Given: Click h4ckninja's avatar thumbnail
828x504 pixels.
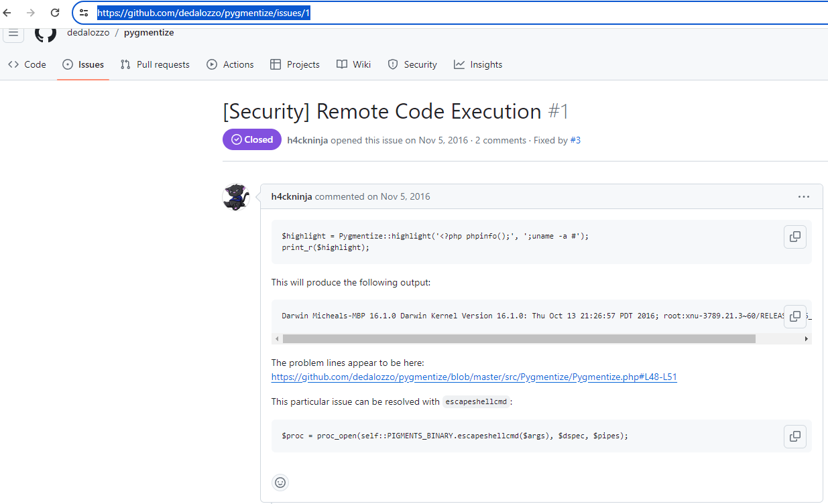Looking at the screenshot, I should point(235,197).
